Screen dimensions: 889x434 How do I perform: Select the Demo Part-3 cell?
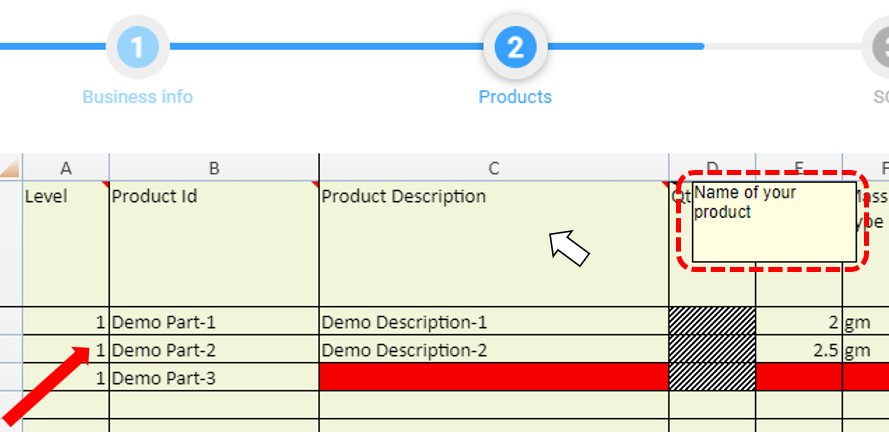[214, 378]
